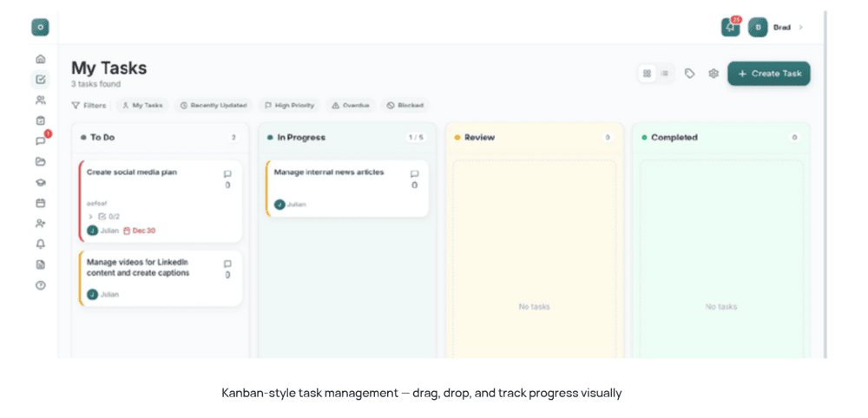This screenshot has height=418, width=868.
Task: Click the notification bell with red badge
Action: 730,28
